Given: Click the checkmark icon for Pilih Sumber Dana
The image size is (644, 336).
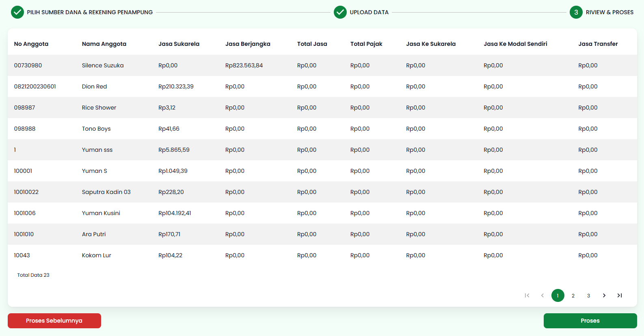Looking at the screenshot, I should coord(17,13).
